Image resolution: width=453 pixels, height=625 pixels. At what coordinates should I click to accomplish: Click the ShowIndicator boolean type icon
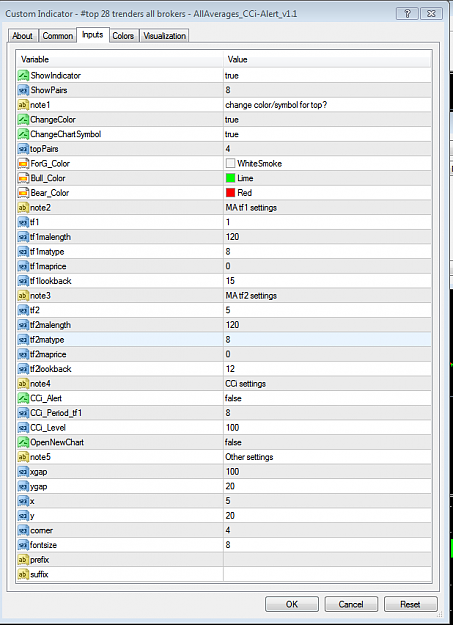coord(23,75)
